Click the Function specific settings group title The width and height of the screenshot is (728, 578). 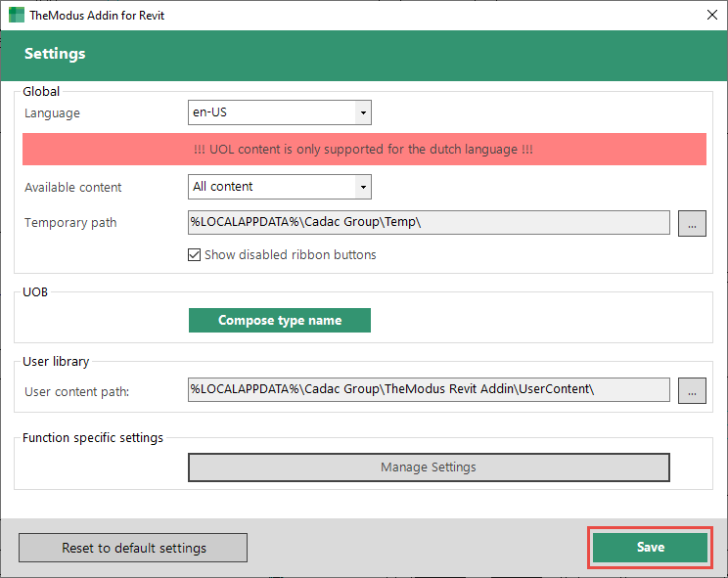[93, 438]
